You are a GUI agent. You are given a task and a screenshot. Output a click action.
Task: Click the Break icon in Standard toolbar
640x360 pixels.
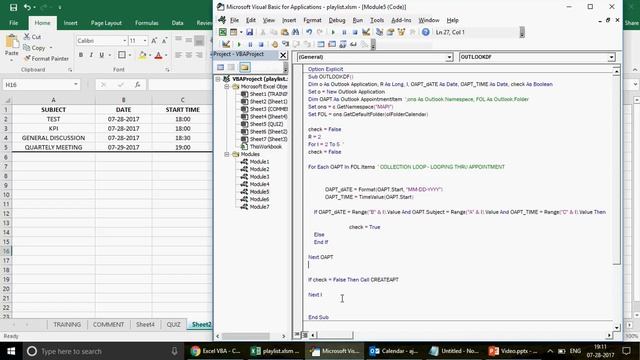click(344, 32)
